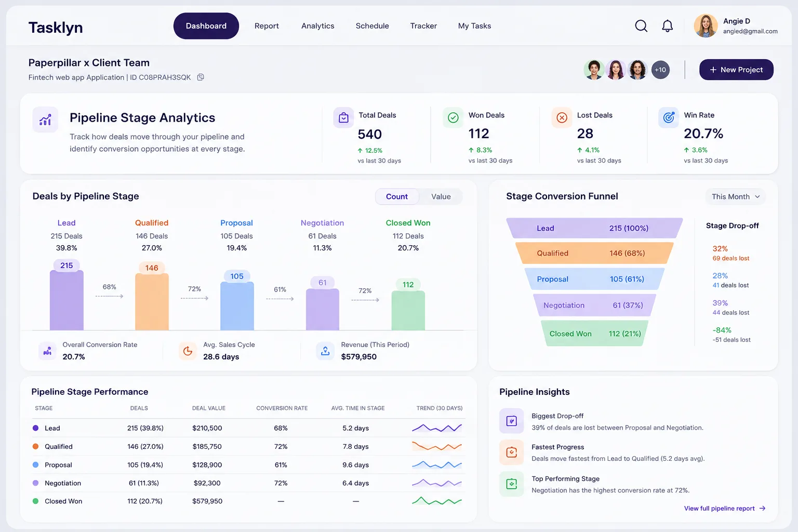This screenshot has width=798, height=532.
Task: Click the purple Lead bar labeled 215
Action: (x=66, y=300)
